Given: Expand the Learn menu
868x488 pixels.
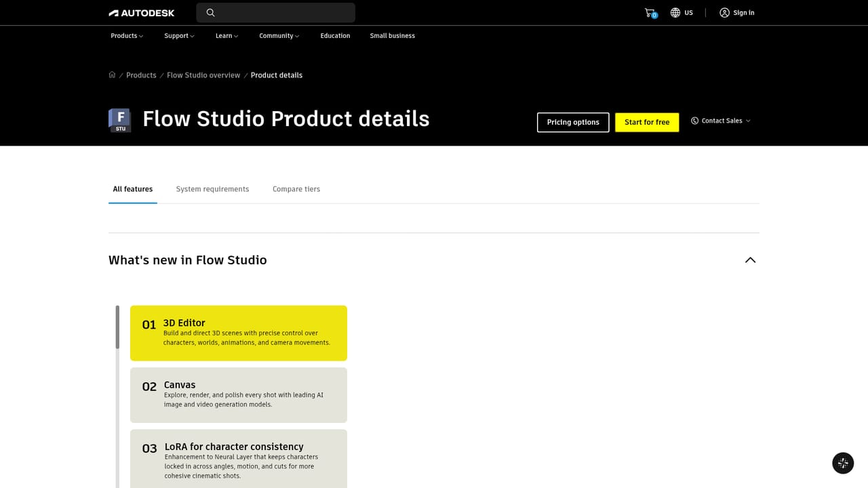Looking at the screenshot, I should (x=226, y=36).
